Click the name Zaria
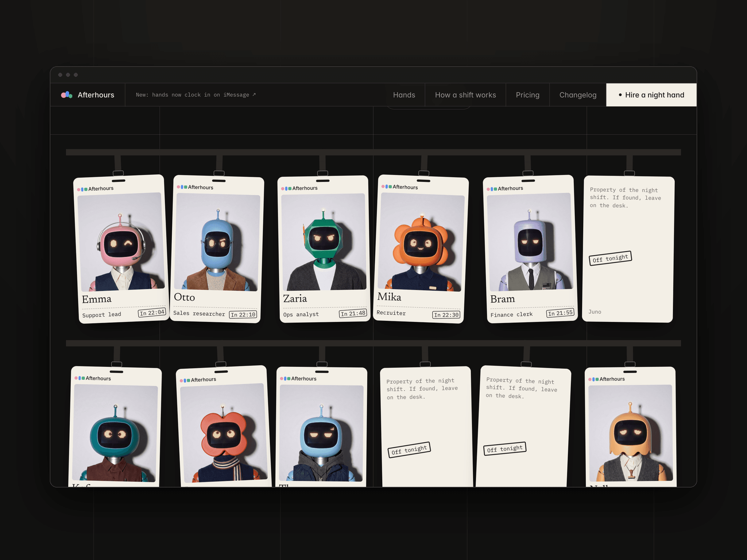This screenshot has height=560, width=747. (x=295, y=299)
